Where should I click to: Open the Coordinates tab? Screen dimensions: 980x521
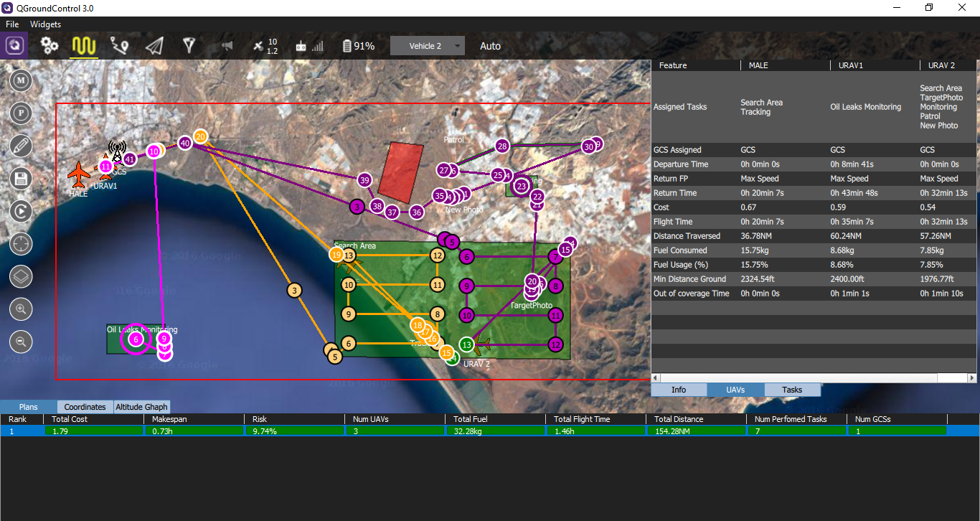pyautogui.click(x=85, y=407)
